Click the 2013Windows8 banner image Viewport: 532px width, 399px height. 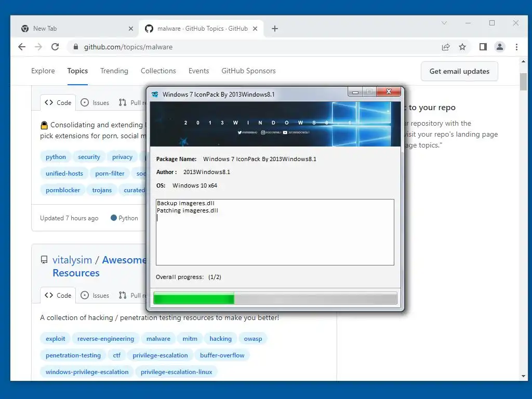point(275,124)
